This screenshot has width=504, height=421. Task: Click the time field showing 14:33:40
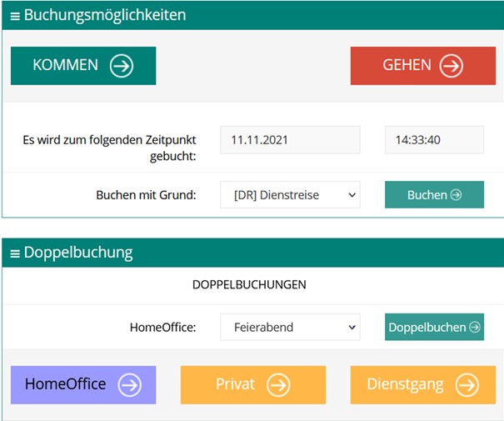click(x=434, y=140)
